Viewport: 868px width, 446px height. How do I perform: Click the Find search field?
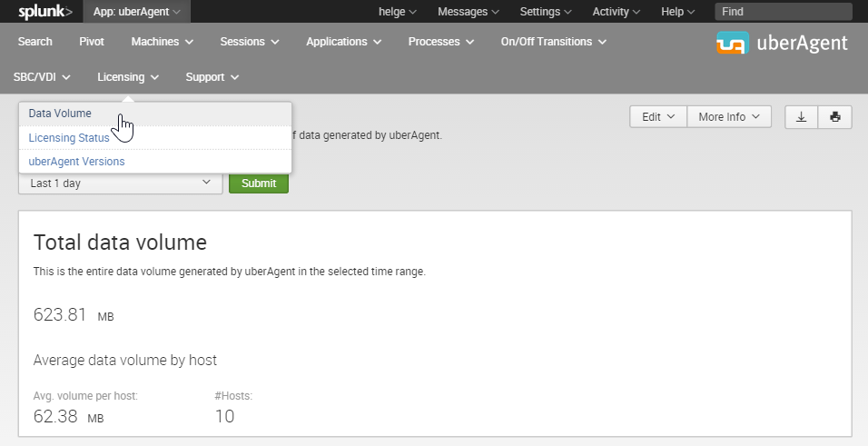coord(784,12)
